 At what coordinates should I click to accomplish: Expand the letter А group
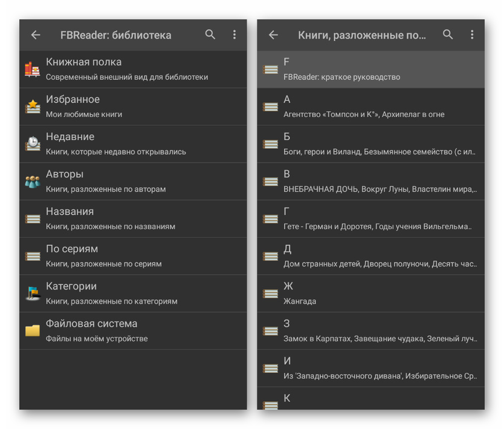(x=371, y=107)
